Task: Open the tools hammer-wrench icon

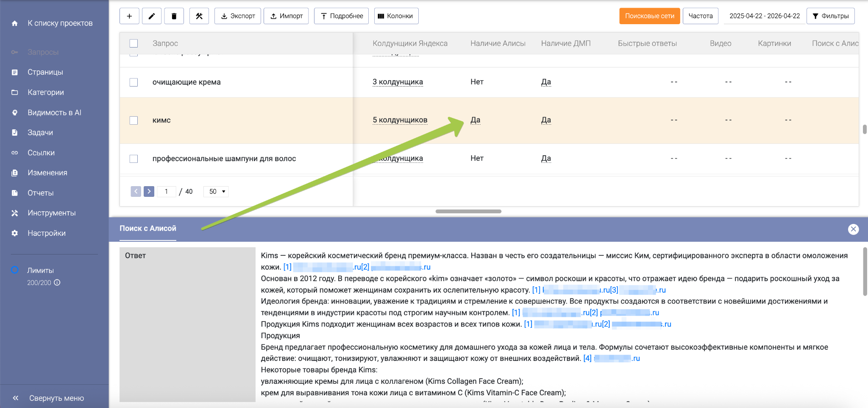Action: (199, 16)
